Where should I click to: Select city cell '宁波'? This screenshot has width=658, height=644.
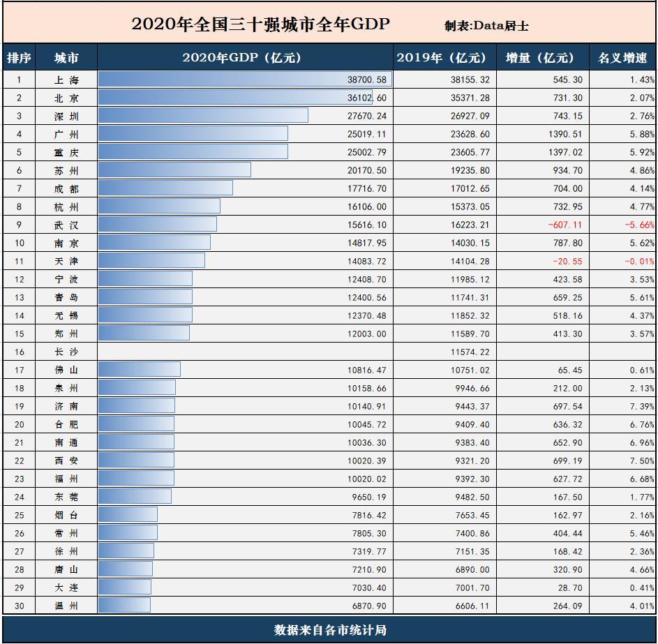coord(66,279)
